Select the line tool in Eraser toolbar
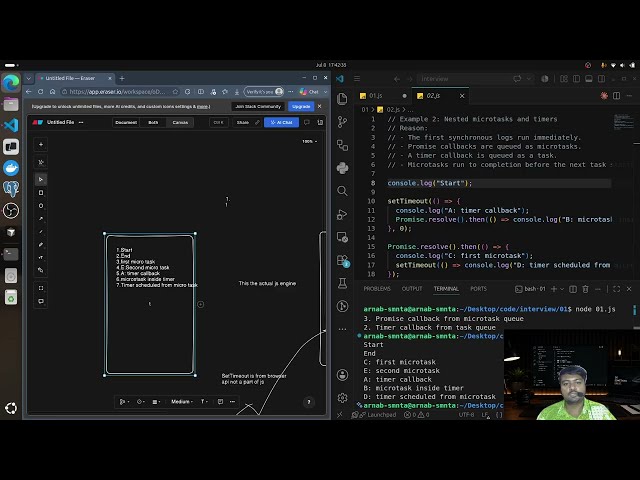 pyautogui.click(x=41, y=231)
